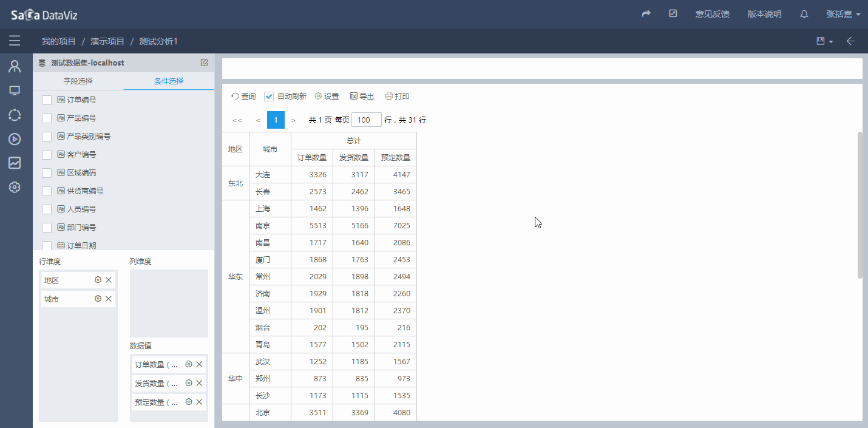
Task: Click the 发货数量 column header
Action: (354, 158)
